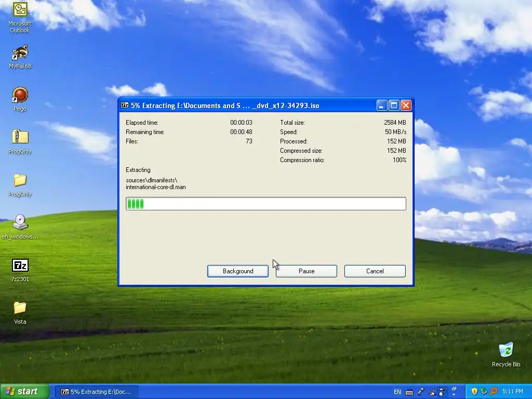This screenshot has height=399, width=532.
Task: Minimize the 7-Zip extracting dialog
Action: click(382, 105)
